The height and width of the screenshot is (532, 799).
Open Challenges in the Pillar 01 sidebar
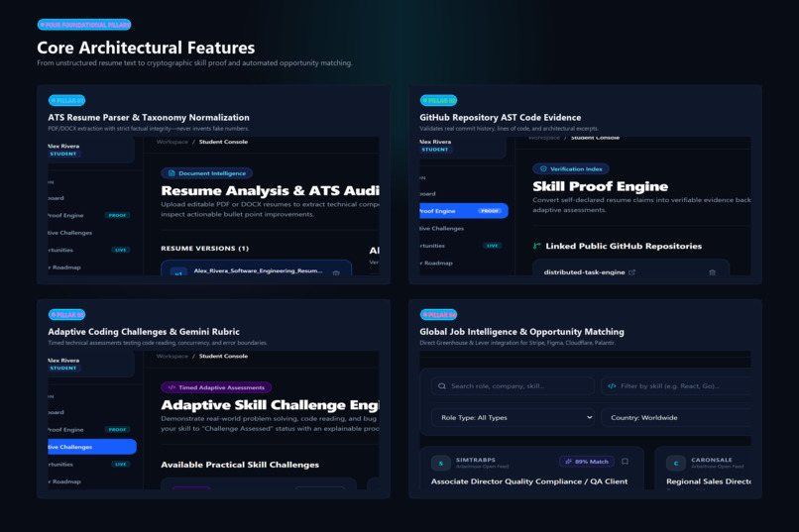pyautogui.click(x=70, y=233)
